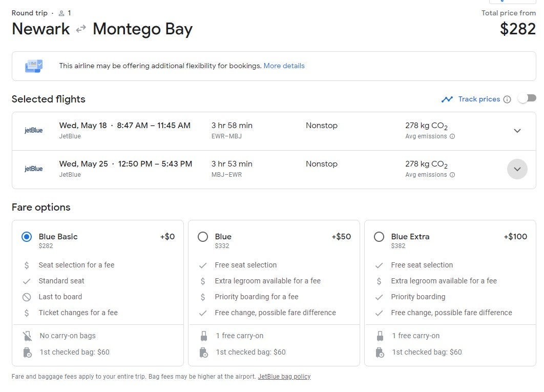Choose the Blue Extra fare radio button
Image resolution: width=544 pixels, height=392 pixels.
point(379,237)
